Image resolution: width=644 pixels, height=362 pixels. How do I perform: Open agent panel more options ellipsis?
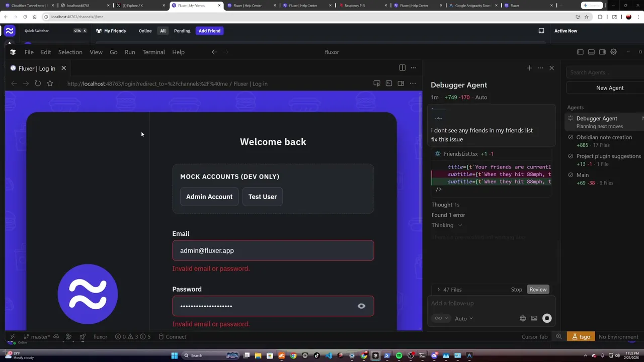(x=540, y=68)
